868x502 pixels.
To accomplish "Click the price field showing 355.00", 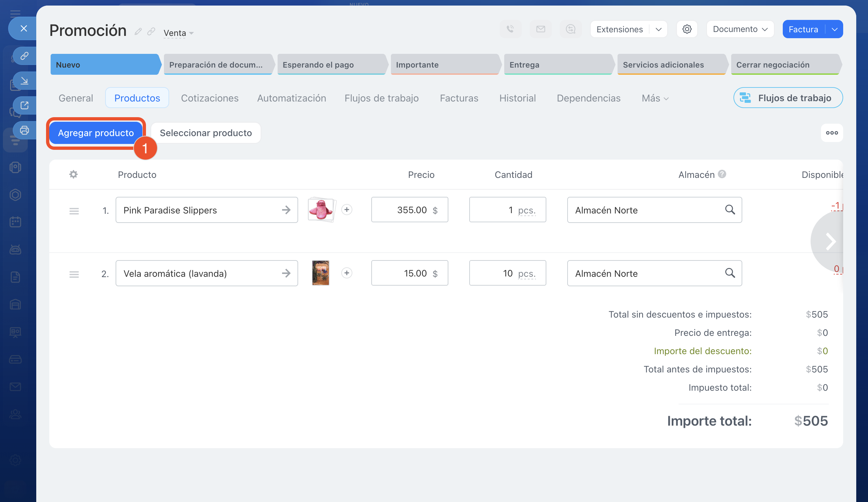I will coord(409,210).
